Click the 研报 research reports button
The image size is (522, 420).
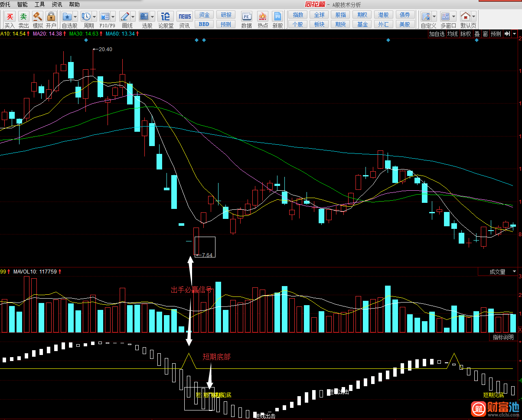click(226, 15)
